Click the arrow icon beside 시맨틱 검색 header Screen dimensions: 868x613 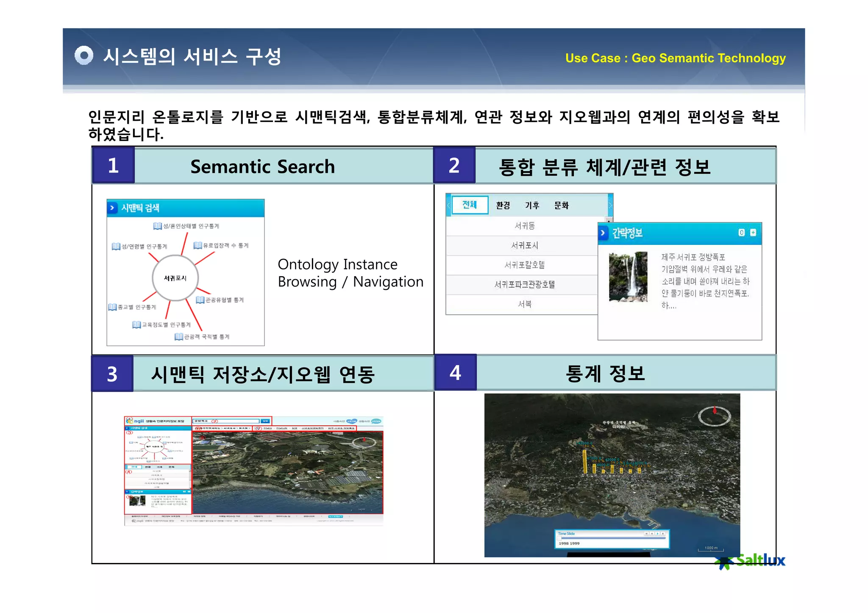112,208
